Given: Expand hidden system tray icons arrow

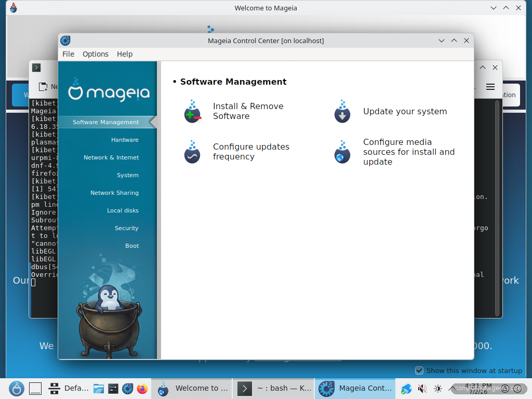Looking at the screenshot, I should [451, 389].
